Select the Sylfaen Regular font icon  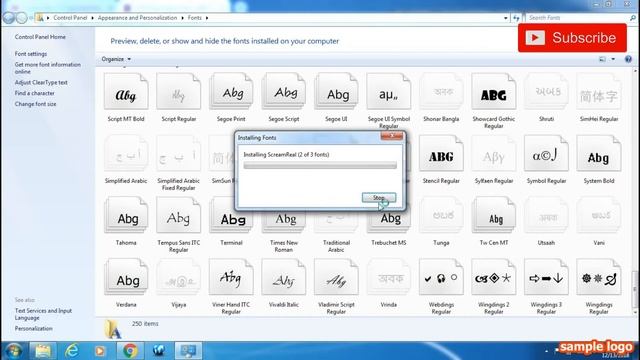pos(494,153)
